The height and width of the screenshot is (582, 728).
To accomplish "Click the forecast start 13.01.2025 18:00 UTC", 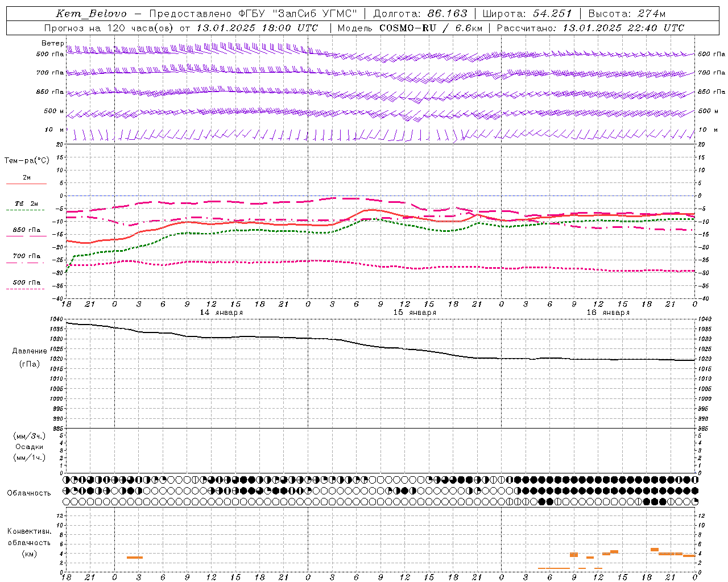I will [257, 28].
